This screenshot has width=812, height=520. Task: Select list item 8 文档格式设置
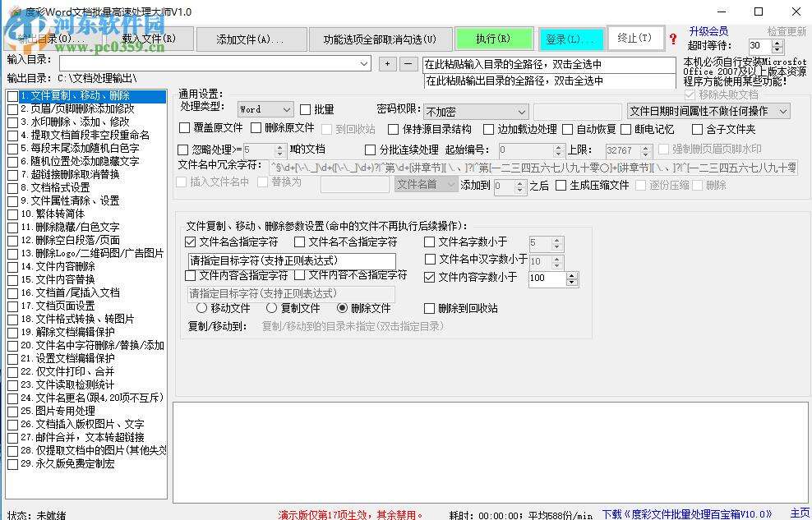pos(59,187)
